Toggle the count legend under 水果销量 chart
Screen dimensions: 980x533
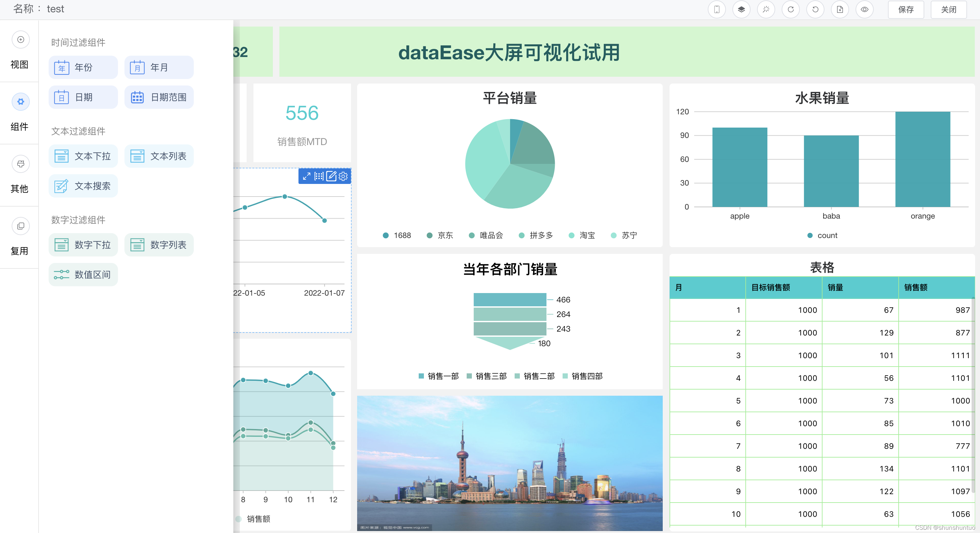coord(822,235)
